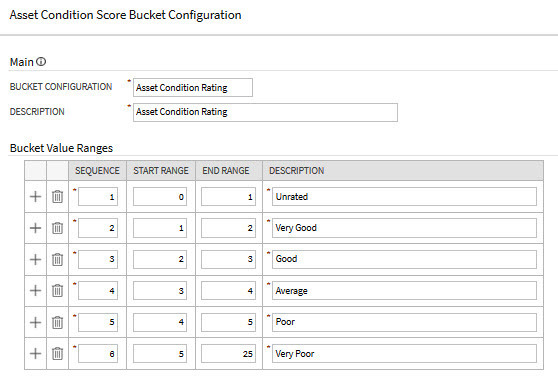Click the main Description input field
Image resolution: width=558 pixels, height=383 pixels.
click(x=265, y=112)
